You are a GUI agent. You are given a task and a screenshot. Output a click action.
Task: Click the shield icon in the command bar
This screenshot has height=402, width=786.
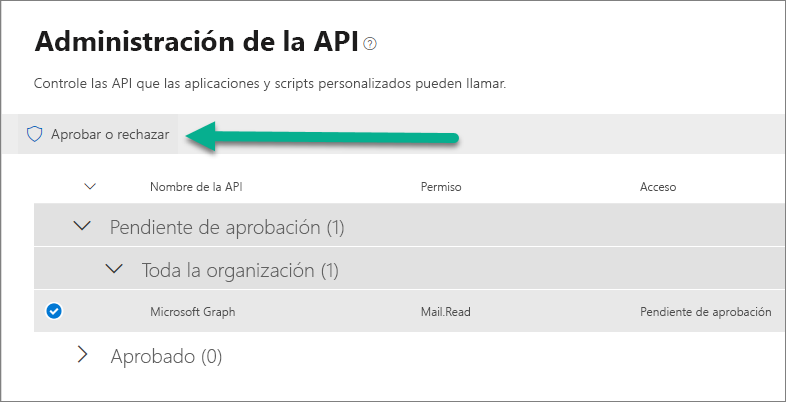coord(35,134)
